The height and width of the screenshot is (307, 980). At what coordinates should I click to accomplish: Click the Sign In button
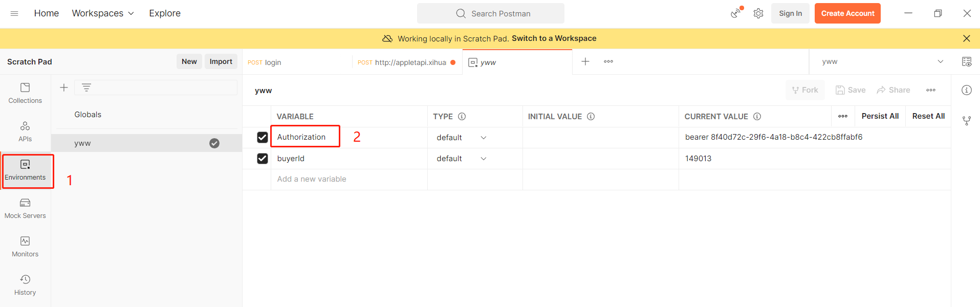(x=790, y=13)
